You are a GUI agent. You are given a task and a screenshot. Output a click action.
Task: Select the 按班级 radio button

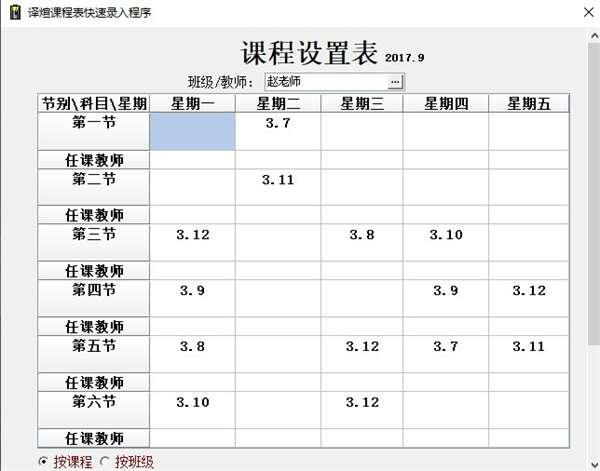[105, 461]
